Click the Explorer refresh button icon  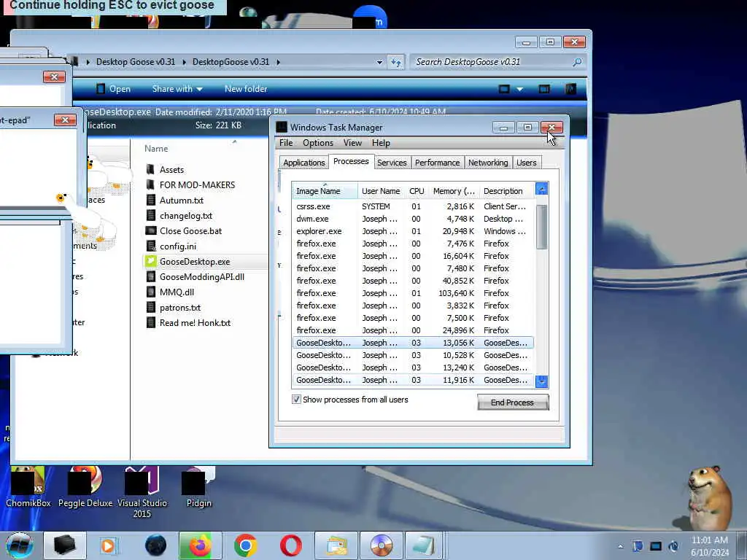(396, 62)
